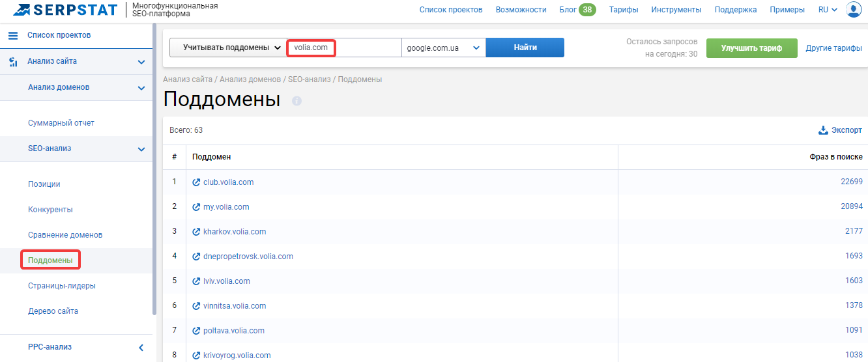The height and width of the screenshot is (362, 868).
Task: Click phrase count 22699
Action: pyautogui.click(x=852, y=182)
